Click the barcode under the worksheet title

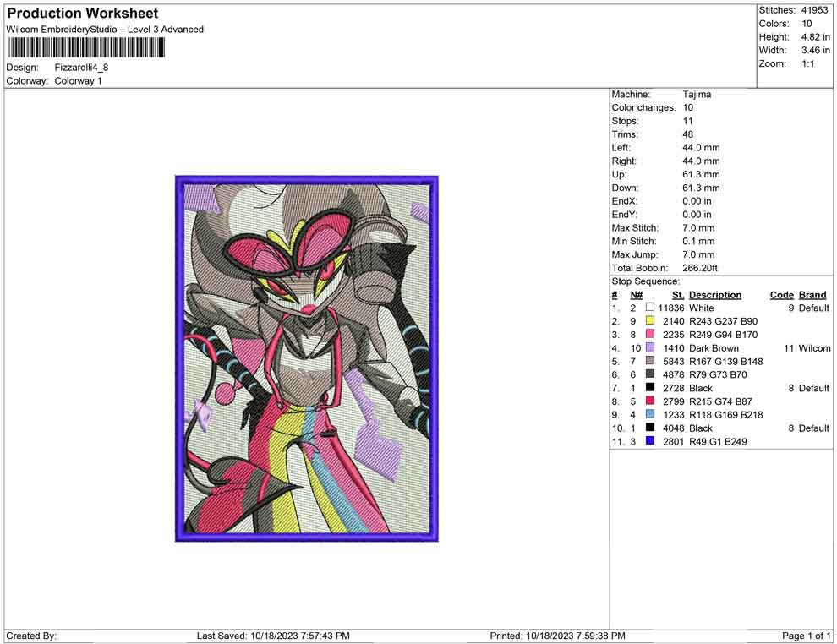[86, 48]
